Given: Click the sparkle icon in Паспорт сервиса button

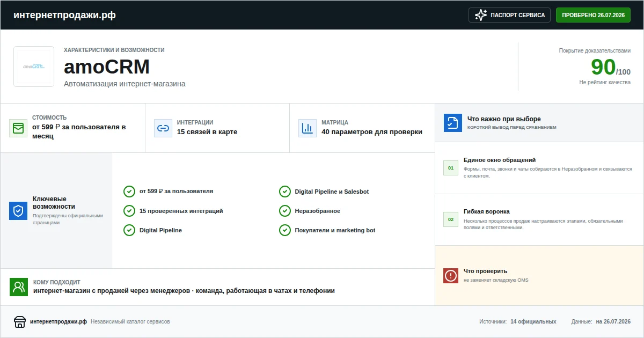Looking at the screenshot, I should pos(481,15).
